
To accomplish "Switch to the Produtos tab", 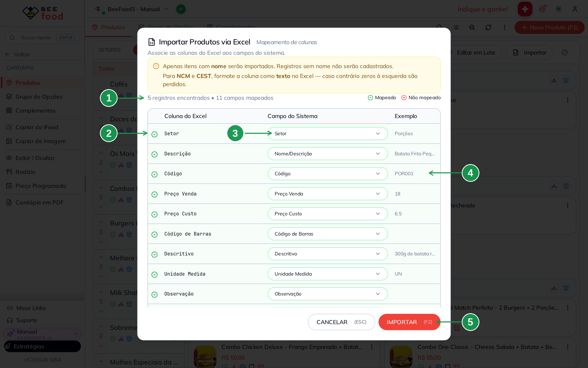I will 108,27.
